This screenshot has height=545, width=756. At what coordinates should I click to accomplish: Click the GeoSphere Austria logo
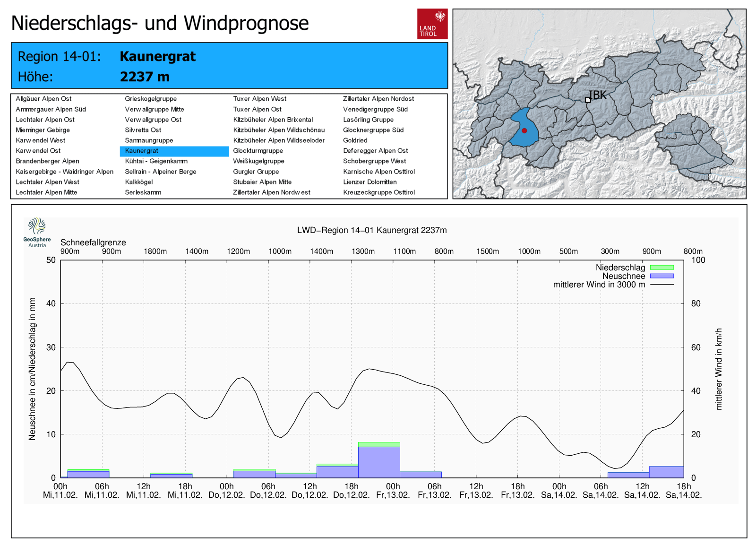click(x=37, y=232)
